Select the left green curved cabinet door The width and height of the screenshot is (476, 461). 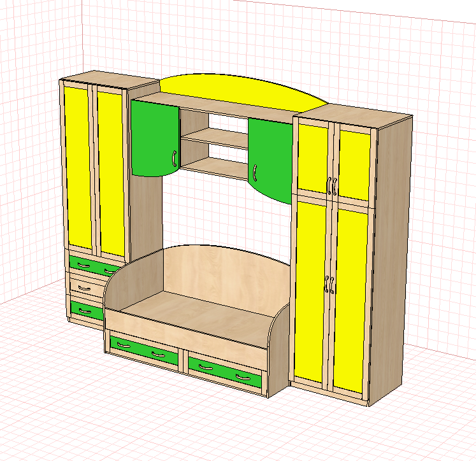155,139
